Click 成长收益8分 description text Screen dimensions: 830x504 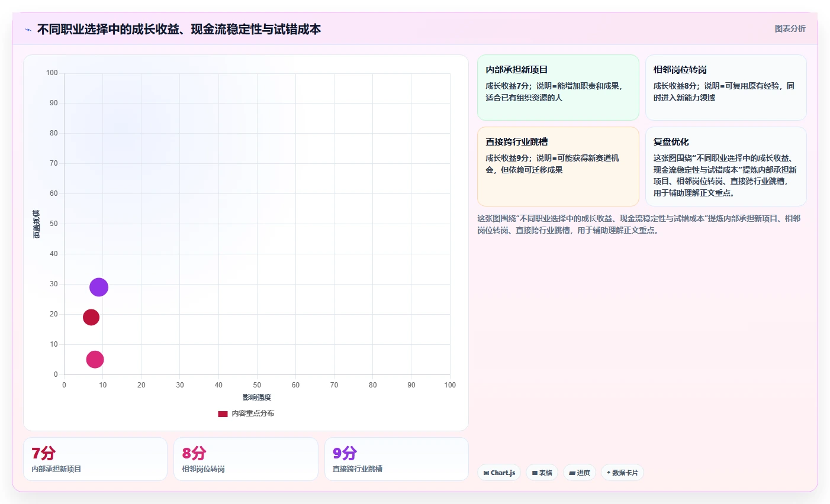click(724, 92)
